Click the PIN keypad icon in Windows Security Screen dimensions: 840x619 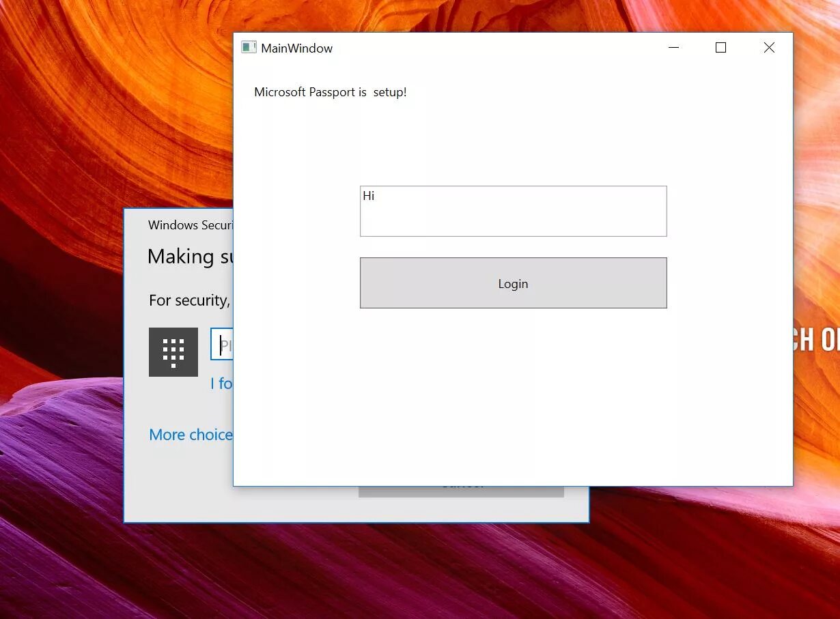pyautogui.click(x=173, y=352)
